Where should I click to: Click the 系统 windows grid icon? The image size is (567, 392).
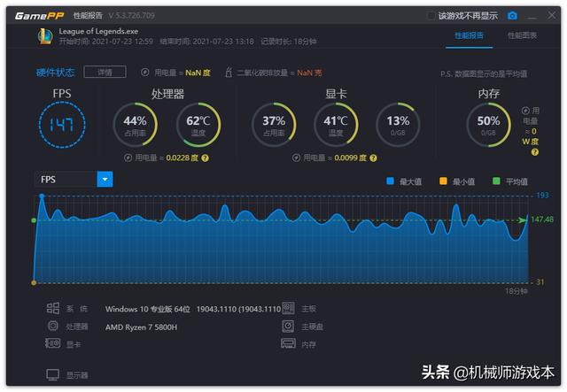pyautogui.click(x=53, y=308)
